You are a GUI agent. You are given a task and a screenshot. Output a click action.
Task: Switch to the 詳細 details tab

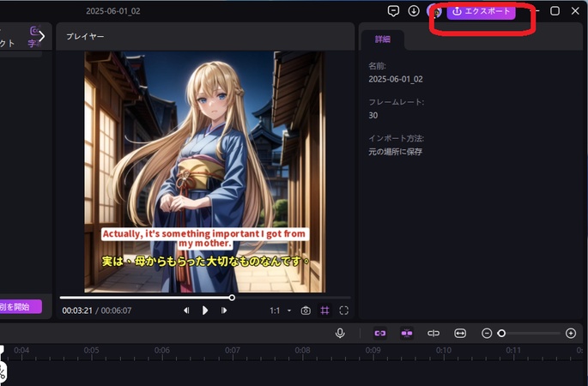(383, 39)
